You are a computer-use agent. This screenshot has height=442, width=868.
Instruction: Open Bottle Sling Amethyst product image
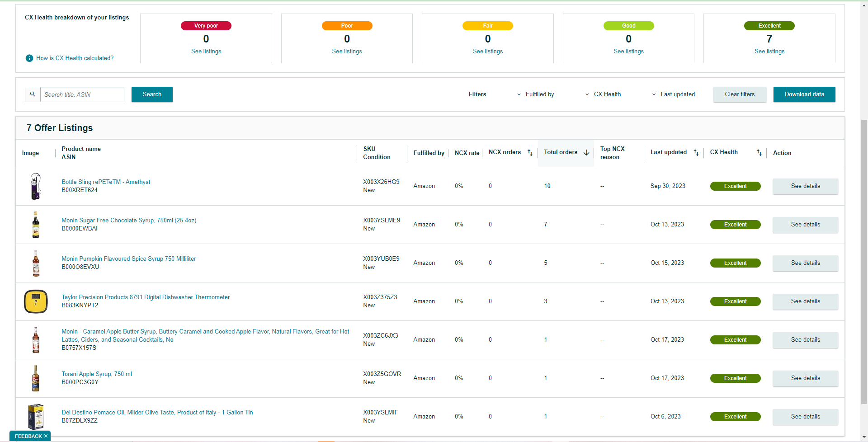[36, 186]
